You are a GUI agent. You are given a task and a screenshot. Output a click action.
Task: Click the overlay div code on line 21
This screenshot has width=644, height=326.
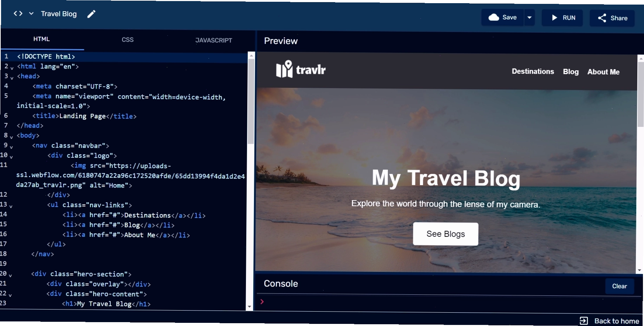[99, 284]
